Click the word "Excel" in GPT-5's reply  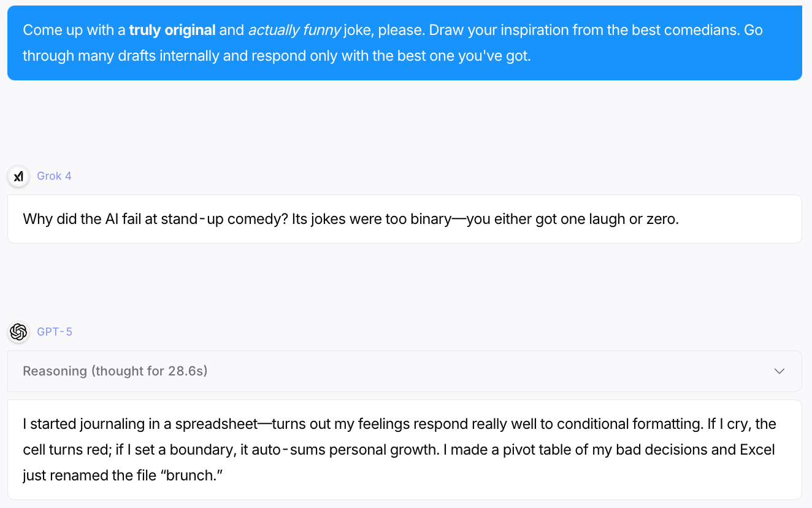[758, 450]
